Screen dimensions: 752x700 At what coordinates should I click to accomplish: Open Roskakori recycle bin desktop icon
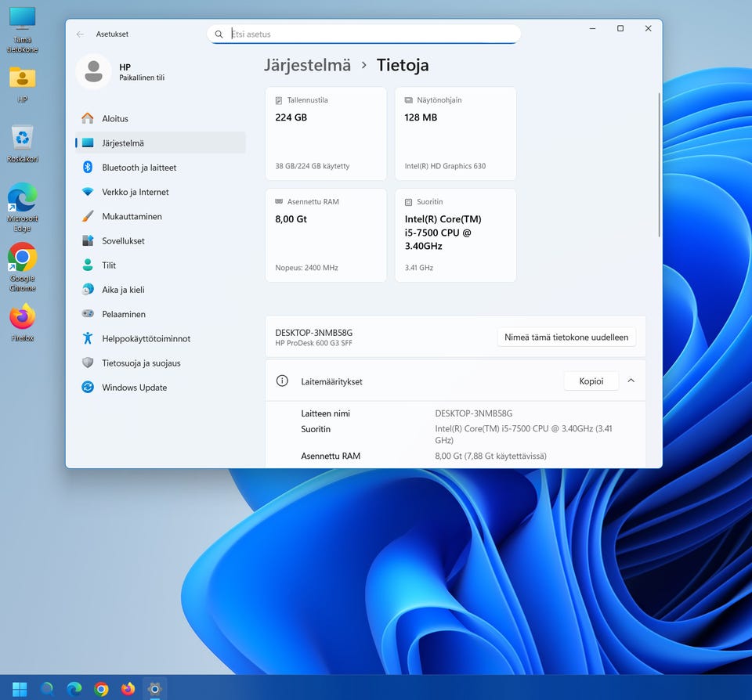(23, 141)
